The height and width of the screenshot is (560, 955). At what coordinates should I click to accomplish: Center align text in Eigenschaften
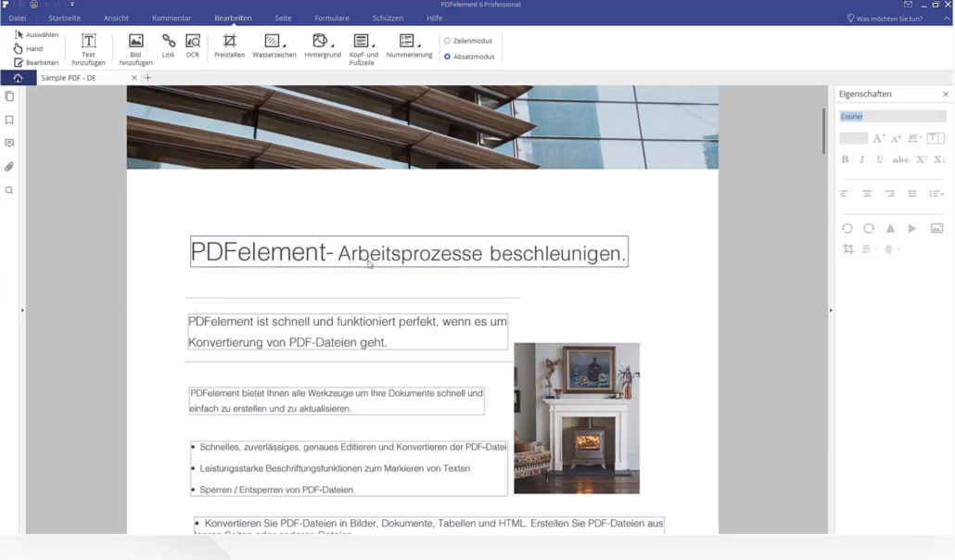(867, 194)
